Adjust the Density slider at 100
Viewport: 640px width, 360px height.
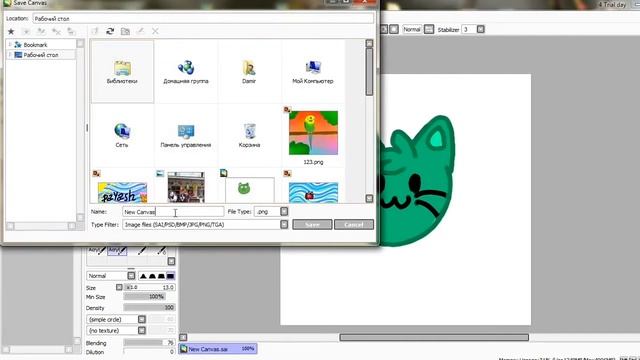point(149,307)
